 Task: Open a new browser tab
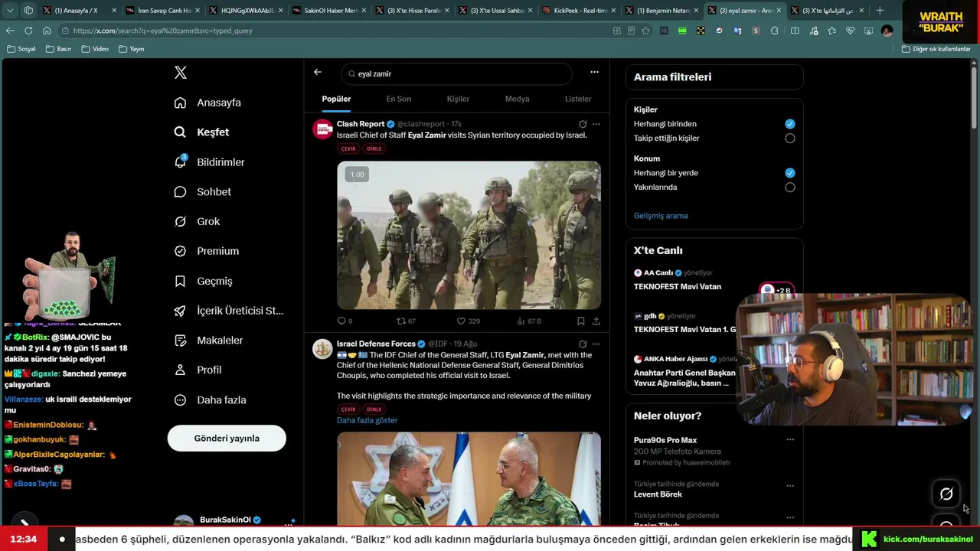coord(880,11)
